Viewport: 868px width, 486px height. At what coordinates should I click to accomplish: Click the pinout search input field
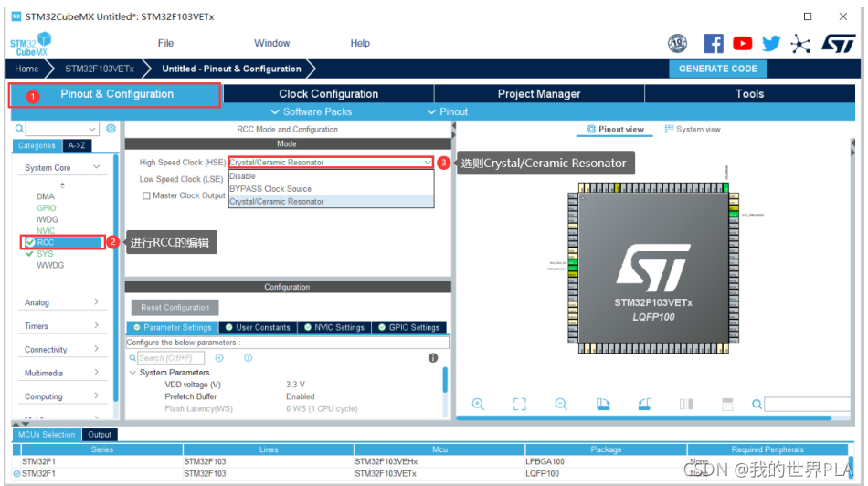tap(807, 405)
